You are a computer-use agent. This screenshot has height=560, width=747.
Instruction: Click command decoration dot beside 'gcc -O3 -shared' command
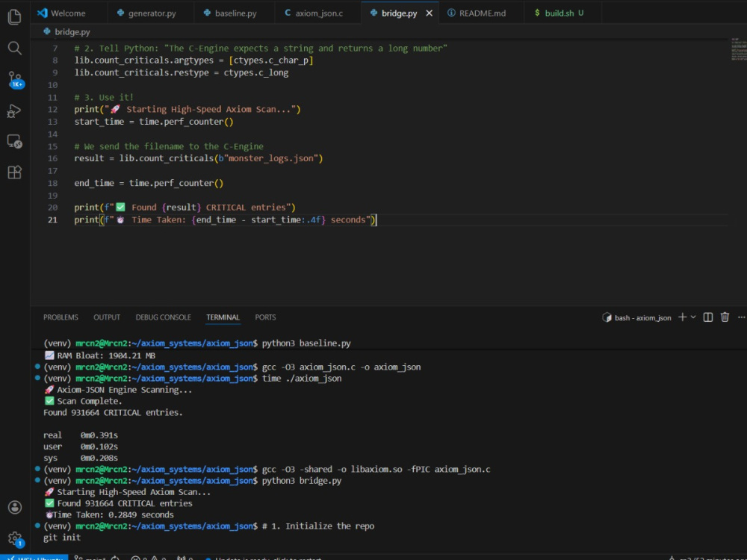(37, 469)
